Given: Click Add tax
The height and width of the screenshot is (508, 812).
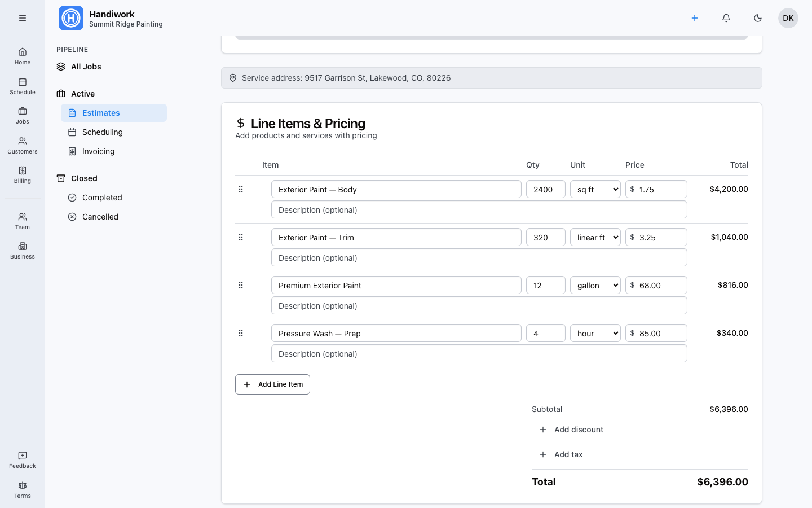Looking at the screenshot, I should coord(561,454).
